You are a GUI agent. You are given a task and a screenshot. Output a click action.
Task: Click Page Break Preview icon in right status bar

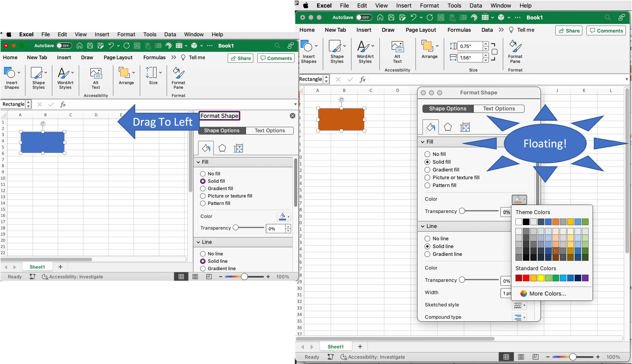click(x=535, y=357)
